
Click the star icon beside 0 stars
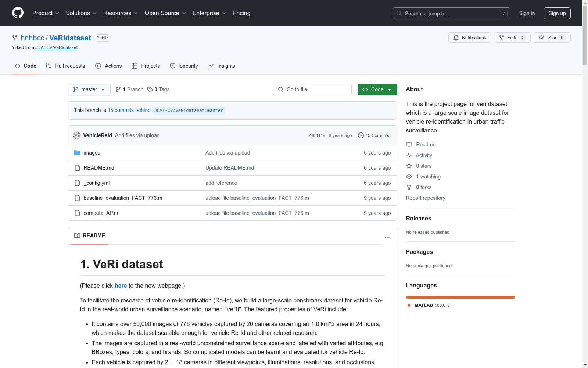coord(409,166)
